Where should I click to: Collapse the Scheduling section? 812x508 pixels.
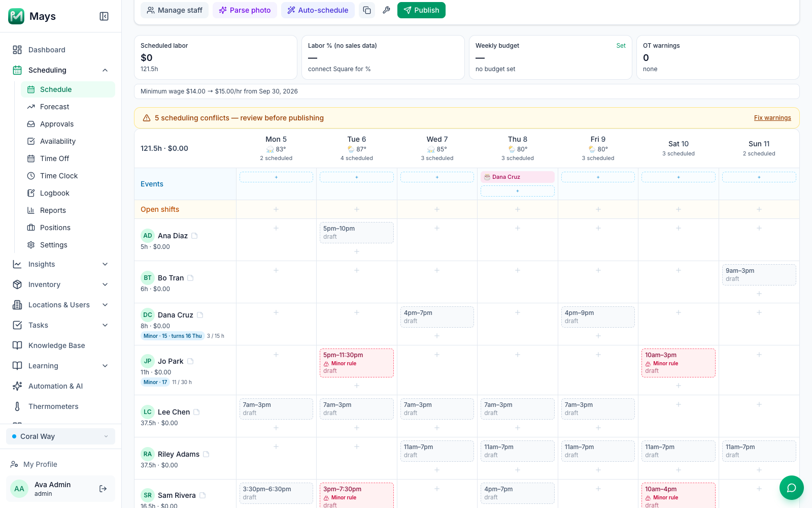click(105, 70)
